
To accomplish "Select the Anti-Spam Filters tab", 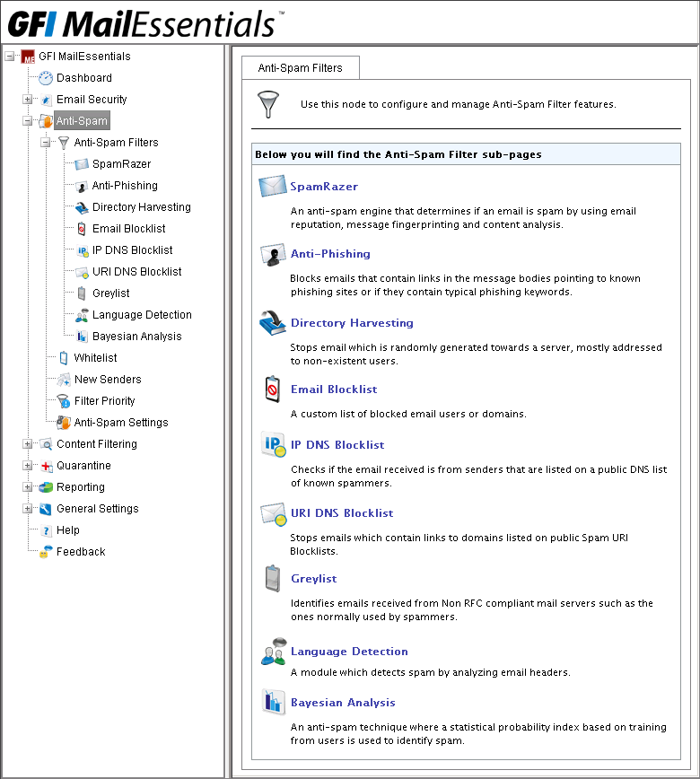I will click(x=300, y=68).
